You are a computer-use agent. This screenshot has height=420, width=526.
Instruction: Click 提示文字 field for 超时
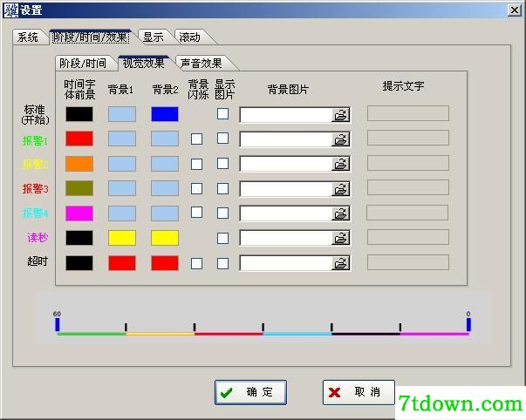[x=408, y=262]
